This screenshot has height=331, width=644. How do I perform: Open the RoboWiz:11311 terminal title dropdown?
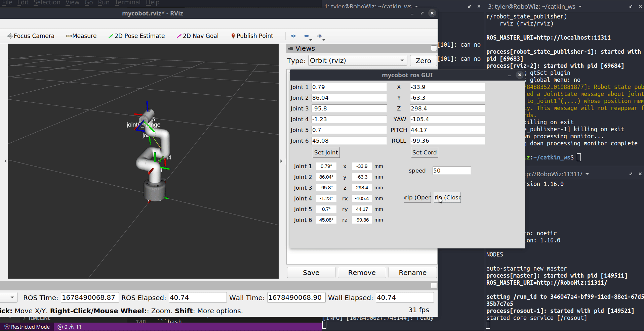pos(587,174)
